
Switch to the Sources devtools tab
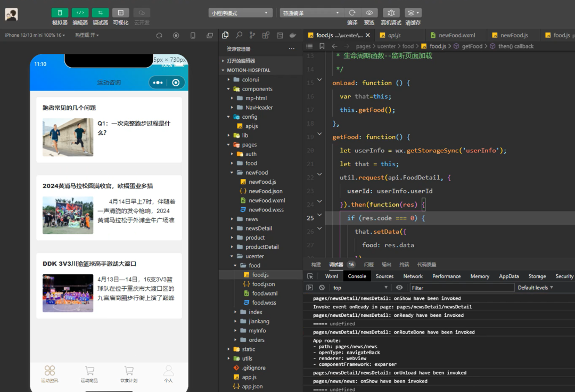[384, 276]
